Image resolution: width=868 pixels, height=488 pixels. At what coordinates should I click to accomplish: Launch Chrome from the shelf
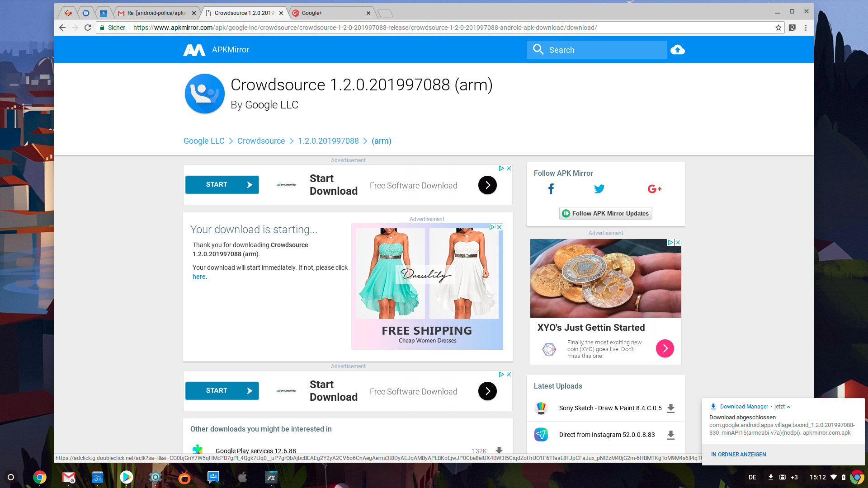(x=40, y=477)
